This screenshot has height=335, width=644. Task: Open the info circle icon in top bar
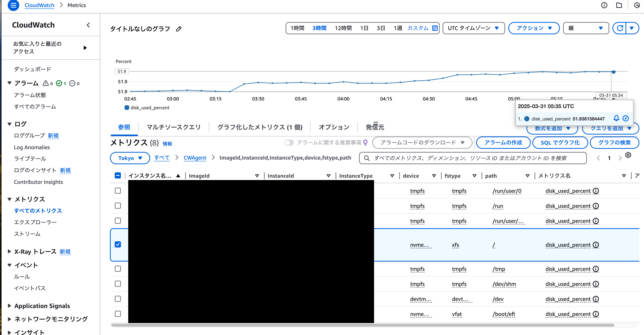[604, 5]
